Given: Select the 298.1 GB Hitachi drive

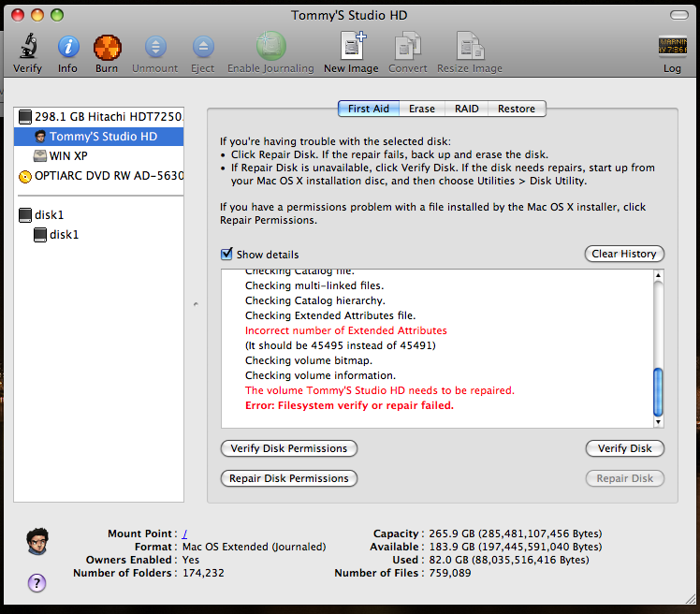Looking at the screenshot, I should click(98, 117).
